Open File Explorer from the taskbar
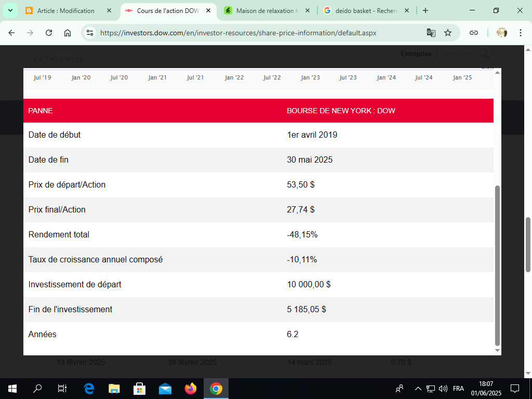Viewport: 532px width, 399px height. 114,389
